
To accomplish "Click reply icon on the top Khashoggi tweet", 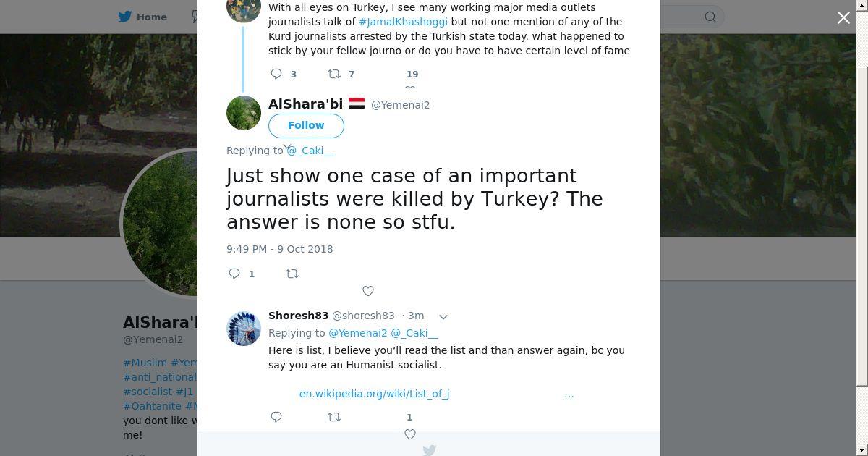I will [x=276, y=74].
